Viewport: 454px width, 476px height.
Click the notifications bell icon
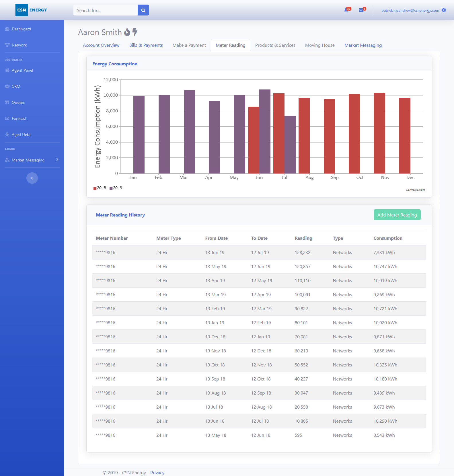pyautogui.click(x=346, y=10)
